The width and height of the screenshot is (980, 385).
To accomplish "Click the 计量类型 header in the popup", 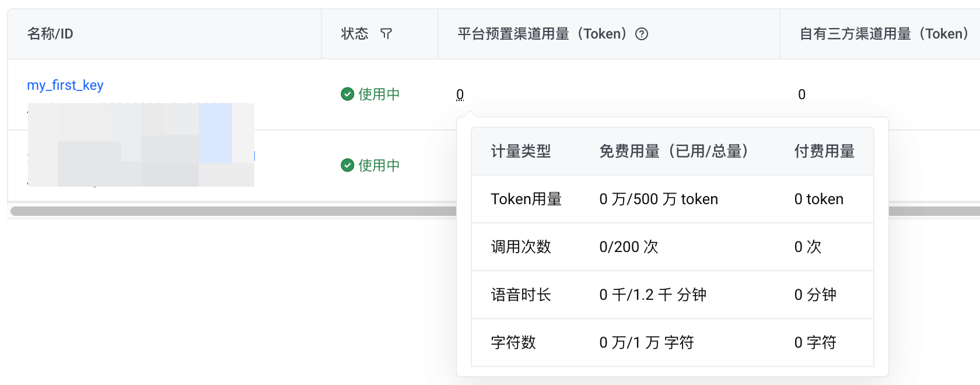I will 520,152.
